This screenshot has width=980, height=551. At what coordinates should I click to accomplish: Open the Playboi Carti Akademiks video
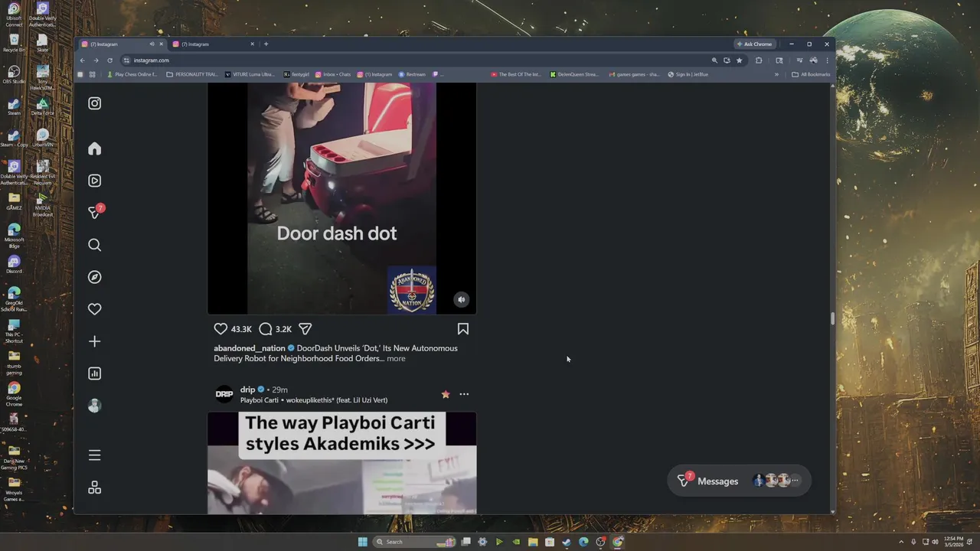point(341,463)
